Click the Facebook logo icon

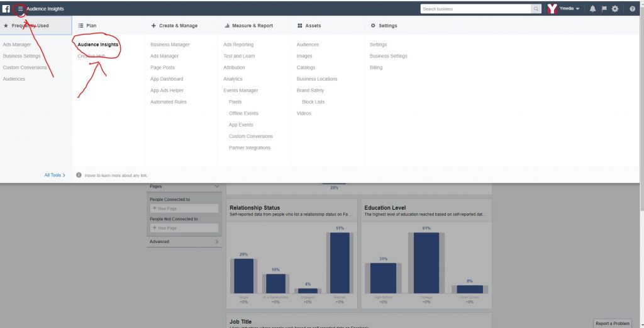coord(6,9)
